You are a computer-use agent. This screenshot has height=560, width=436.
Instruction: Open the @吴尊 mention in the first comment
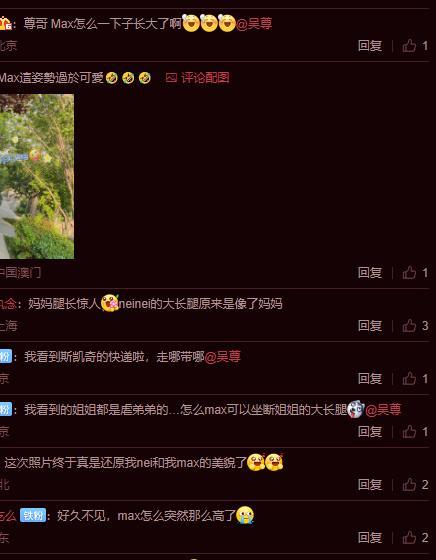click(x=254, y=24)
